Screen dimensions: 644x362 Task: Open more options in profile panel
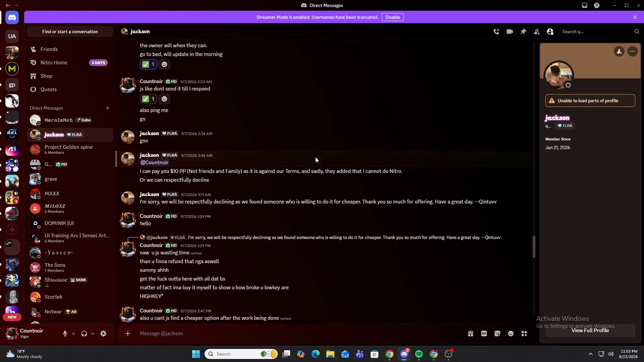point(632,51)
